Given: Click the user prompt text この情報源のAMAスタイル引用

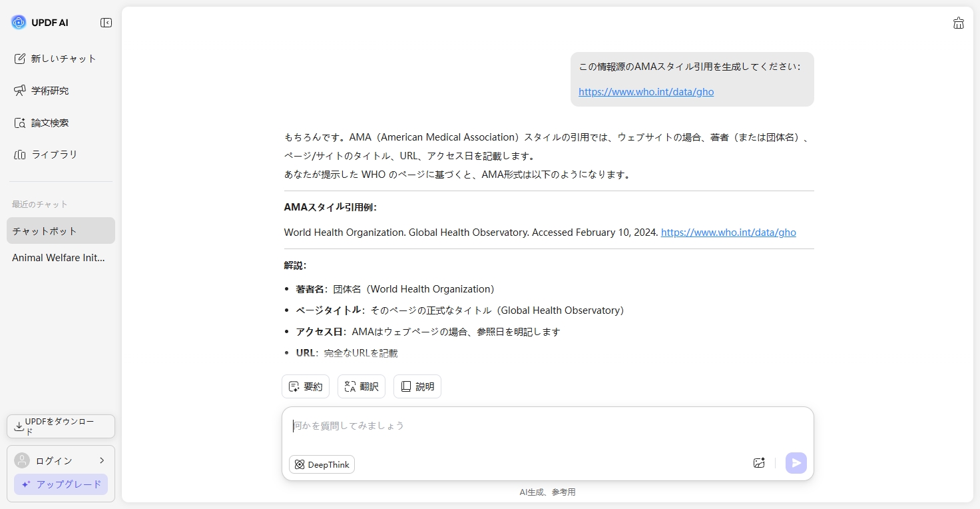Looking at the screenshot, I should click(690, 67).
